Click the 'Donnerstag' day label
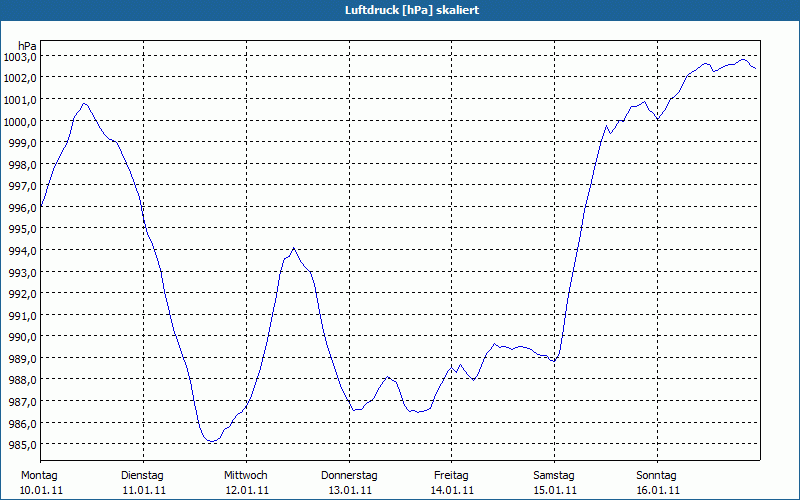 pyautogui.click(x=349, y=476)
